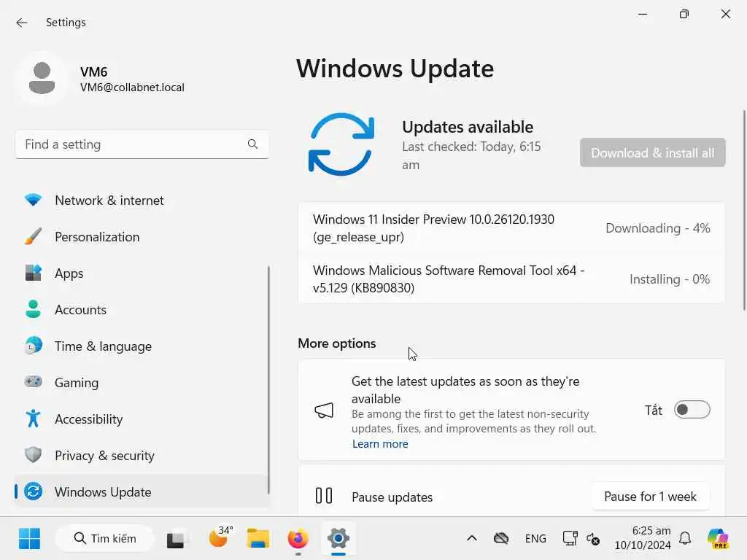
Task: Click the muted volume tray icon
Action: coord(592,539)
